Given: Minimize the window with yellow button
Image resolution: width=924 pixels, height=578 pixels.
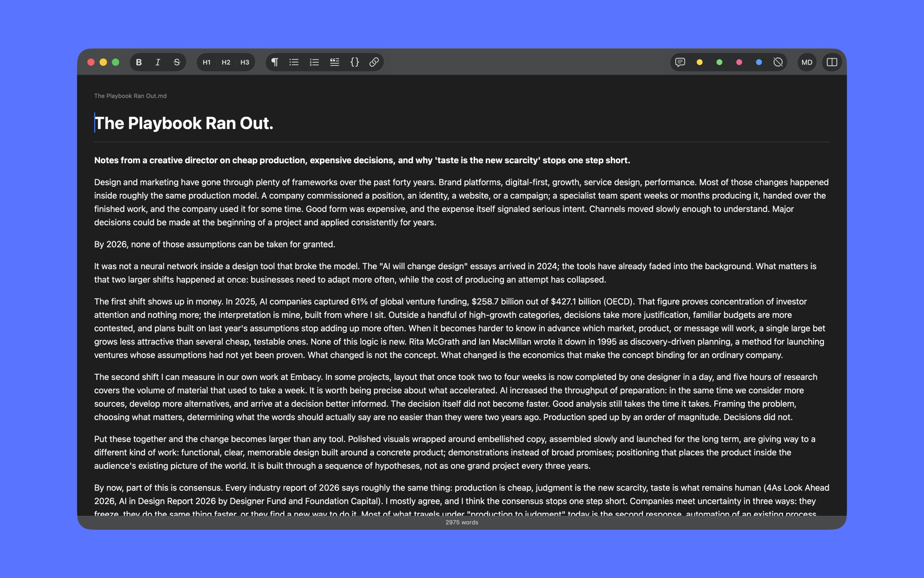Looking at the screenshot, I should (x=103, y=62).
